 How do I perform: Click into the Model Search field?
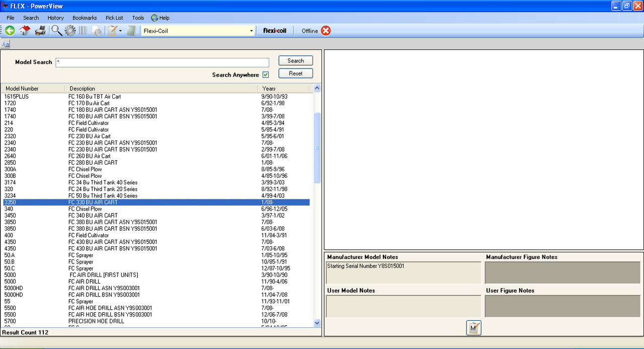coord(162,62)
